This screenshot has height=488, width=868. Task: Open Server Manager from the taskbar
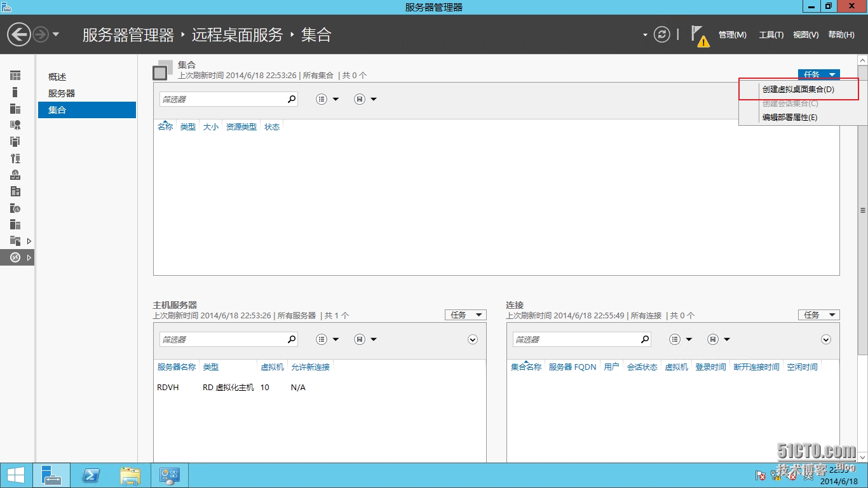tap(51, 475)
